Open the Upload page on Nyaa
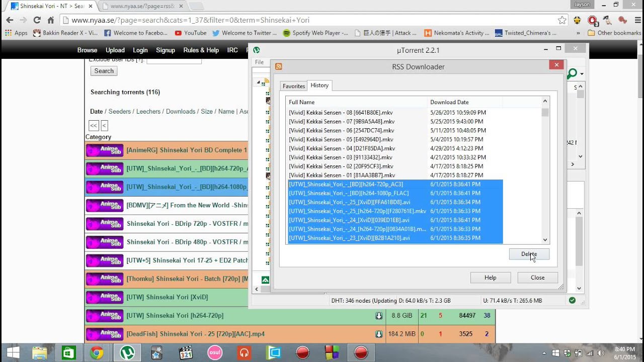Screen dimensions: 644x362 pyautogui.click(x=115, y=50)
